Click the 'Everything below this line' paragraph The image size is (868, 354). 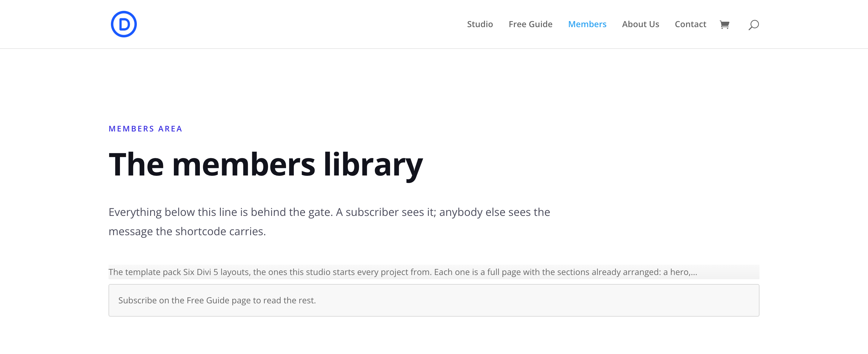point(329,222)
